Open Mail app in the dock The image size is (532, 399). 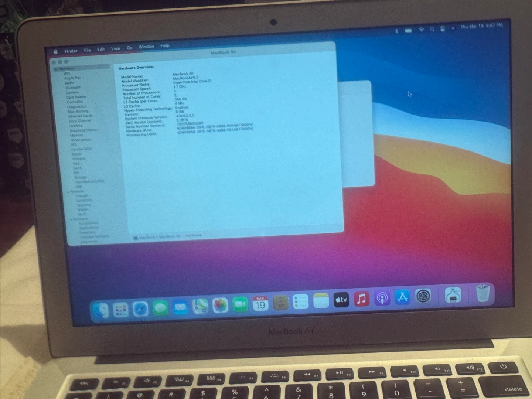tap(181, 307)
